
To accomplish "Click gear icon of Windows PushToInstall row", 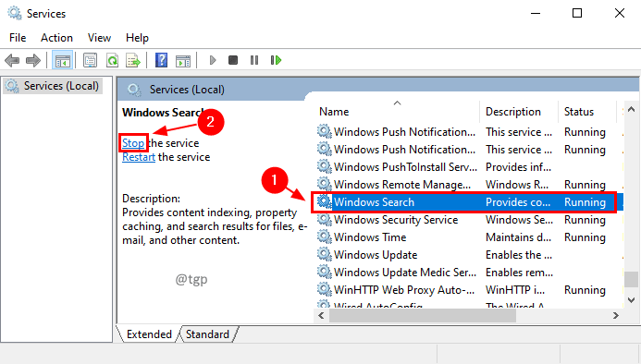I will pyautogui.click(x=325, y=166).
